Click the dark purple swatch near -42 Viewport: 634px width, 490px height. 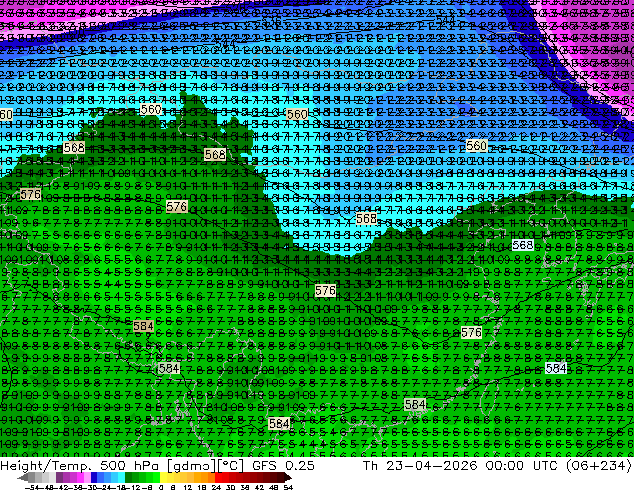tap(59, 478)
